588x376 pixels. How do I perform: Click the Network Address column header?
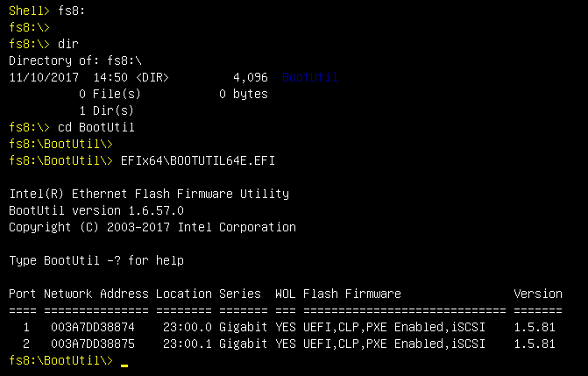(96, 294)
